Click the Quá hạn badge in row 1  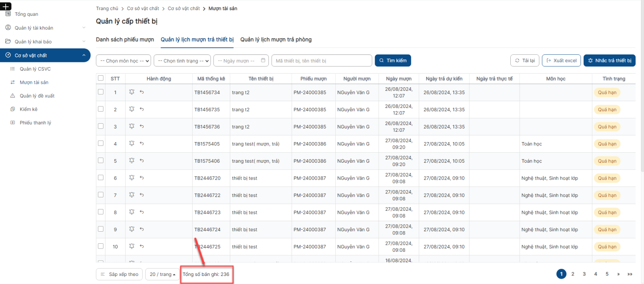click(x=607, y=92)
